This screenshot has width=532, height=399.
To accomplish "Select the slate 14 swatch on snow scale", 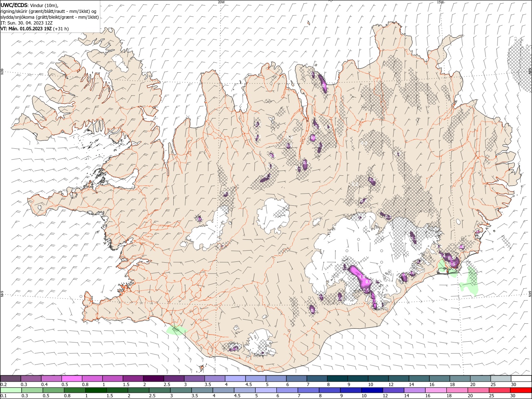I will tap(419, 379).
